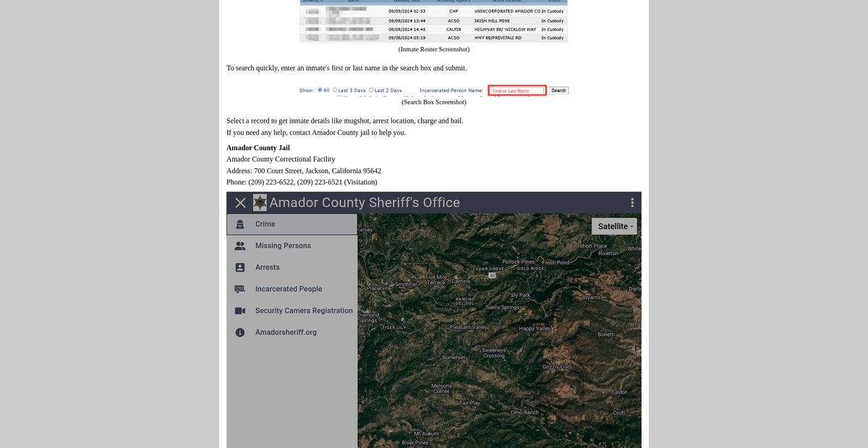Click the CHP arresting agency cell
Viewport: 868px width, 448px height.
(x=454, y=12)
